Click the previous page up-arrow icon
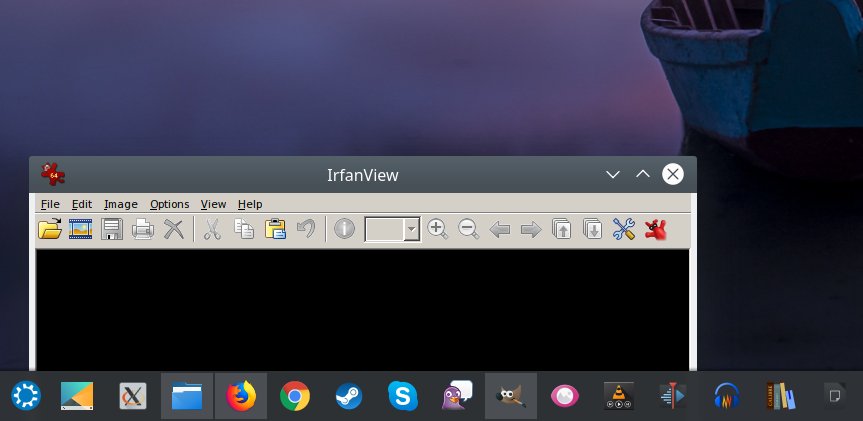The image size is (863, 421). point(561,229)
